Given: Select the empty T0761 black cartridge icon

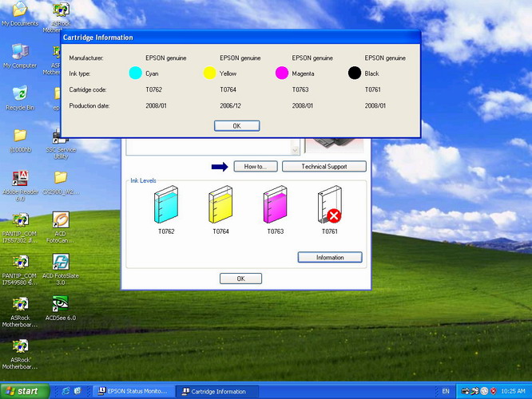Looking at the screenshot, I should click(330, 204).
